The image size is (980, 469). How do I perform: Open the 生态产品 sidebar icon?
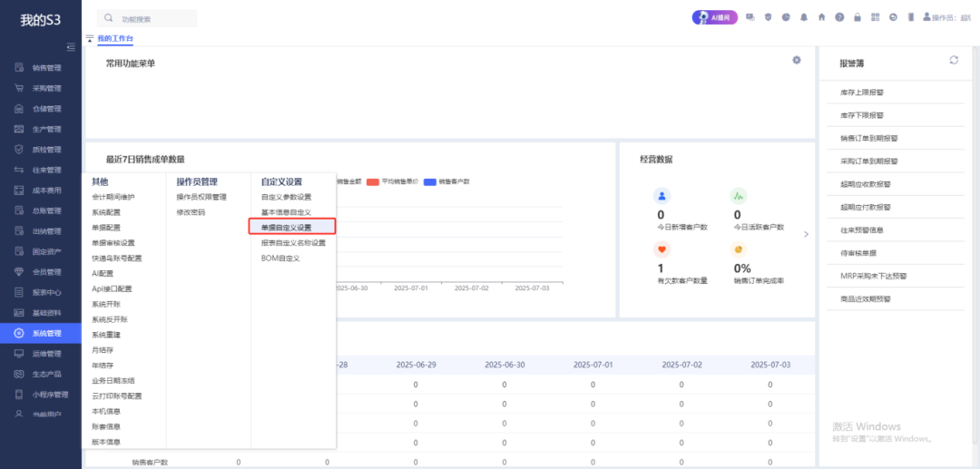pos(19,374)
